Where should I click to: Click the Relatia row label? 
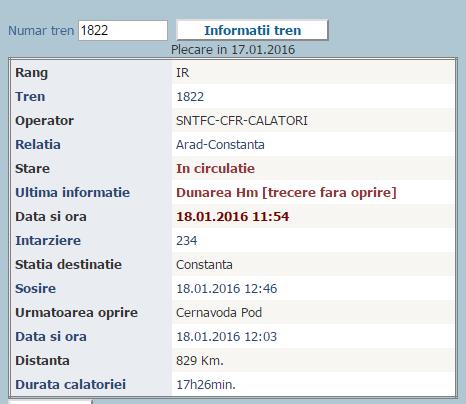click(38, 145)
